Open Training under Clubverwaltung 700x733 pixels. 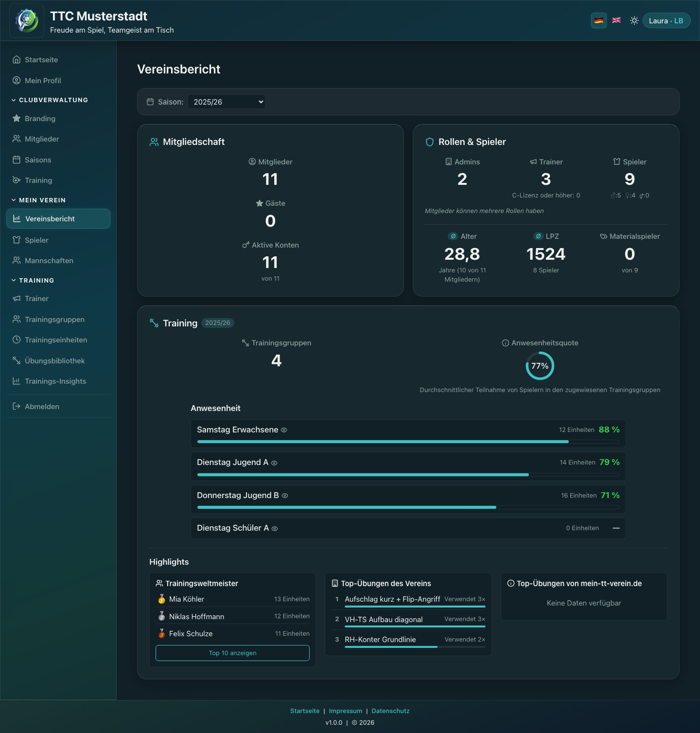(58, 180)
